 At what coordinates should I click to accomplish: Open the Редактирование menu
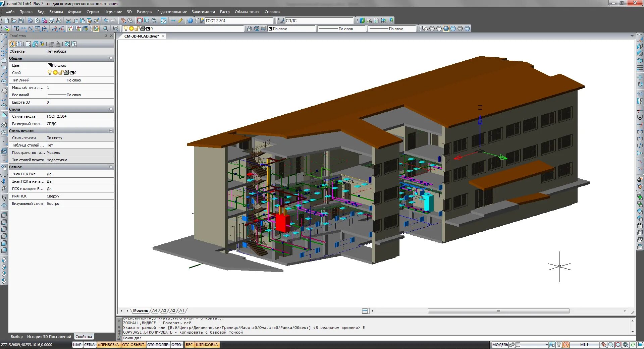(172, 12)
